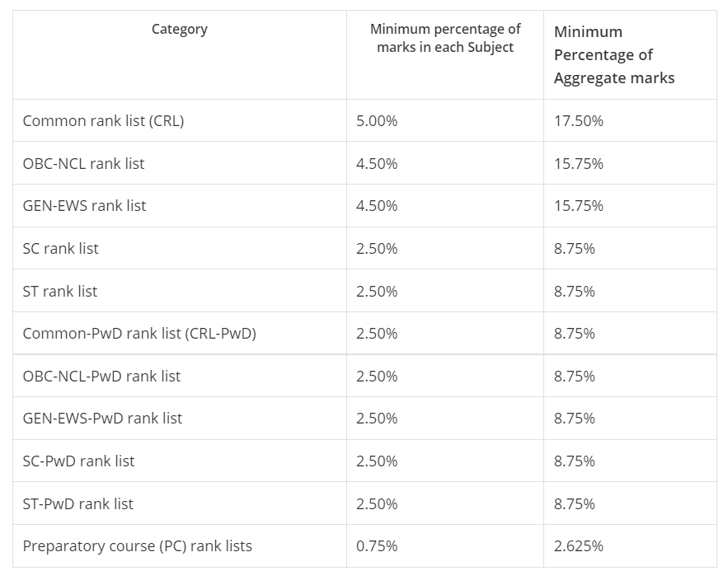Click the SC-PwD rank list cell

click(x=78, y=461)
